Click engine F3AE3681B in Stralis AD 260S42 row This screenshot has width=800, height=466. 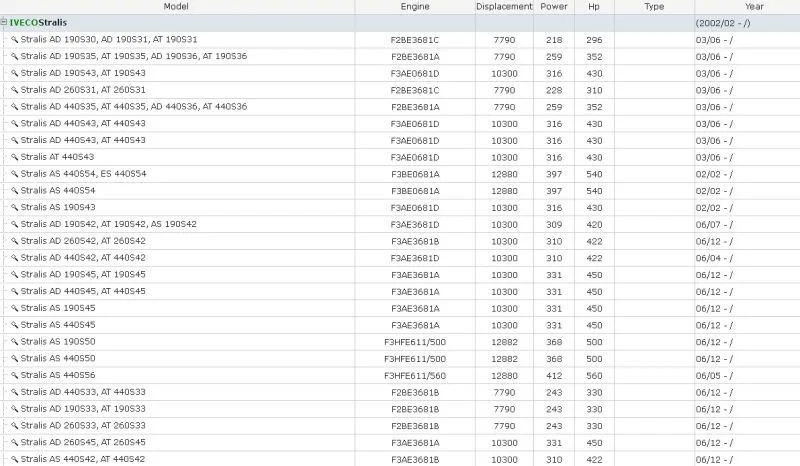click(415, 241)
